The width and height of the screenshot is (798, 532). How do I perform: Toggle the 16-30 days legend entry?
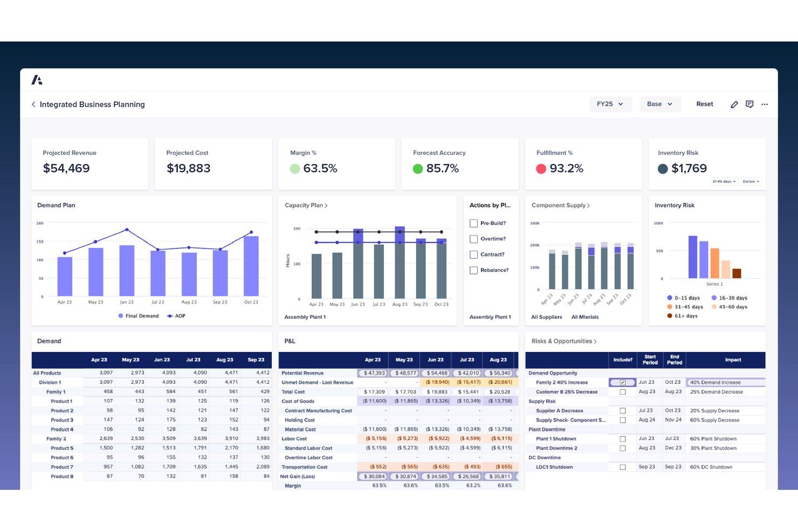730,298
